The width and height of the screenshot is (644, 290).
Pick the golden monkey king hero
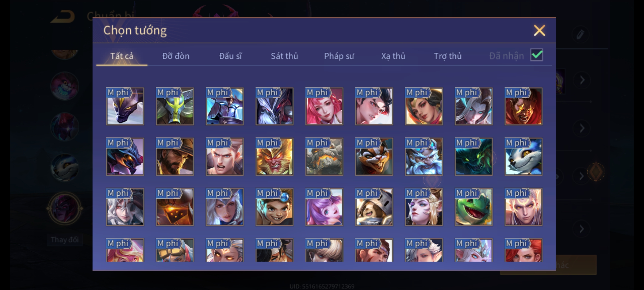click(x=274, y=157)
